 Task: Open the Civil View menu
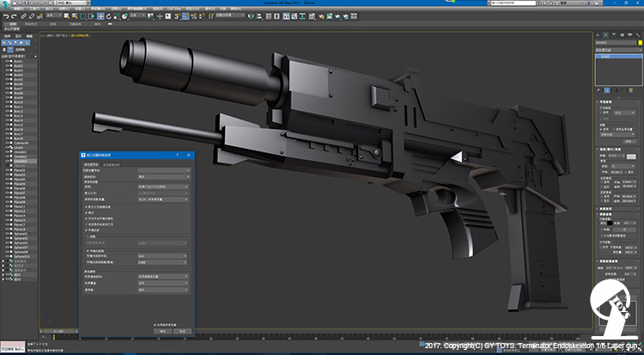173,9
